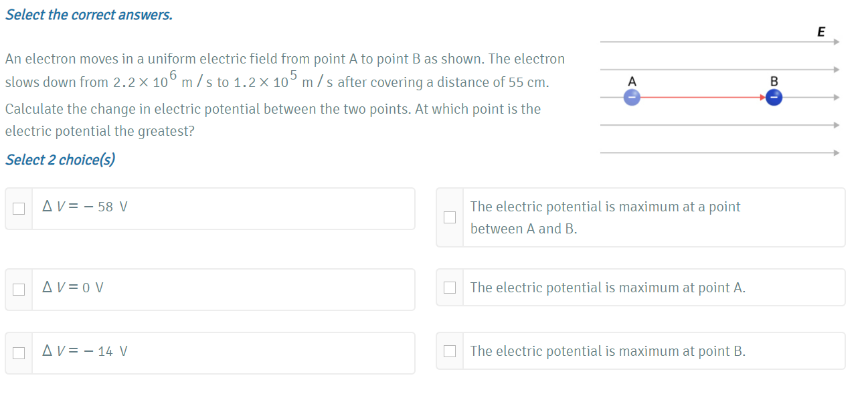Viewport: 868px width, 404px height.
Task: Check the box beside ΔV = 0 V
Action: pyautogui.click(x=19, y=290)
